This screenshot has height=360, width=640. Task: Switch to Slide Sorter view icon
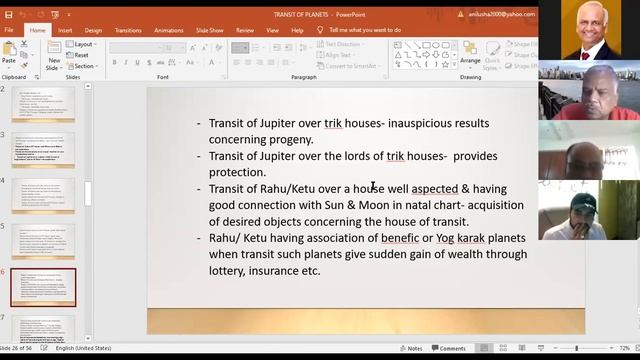click(503, 348)
